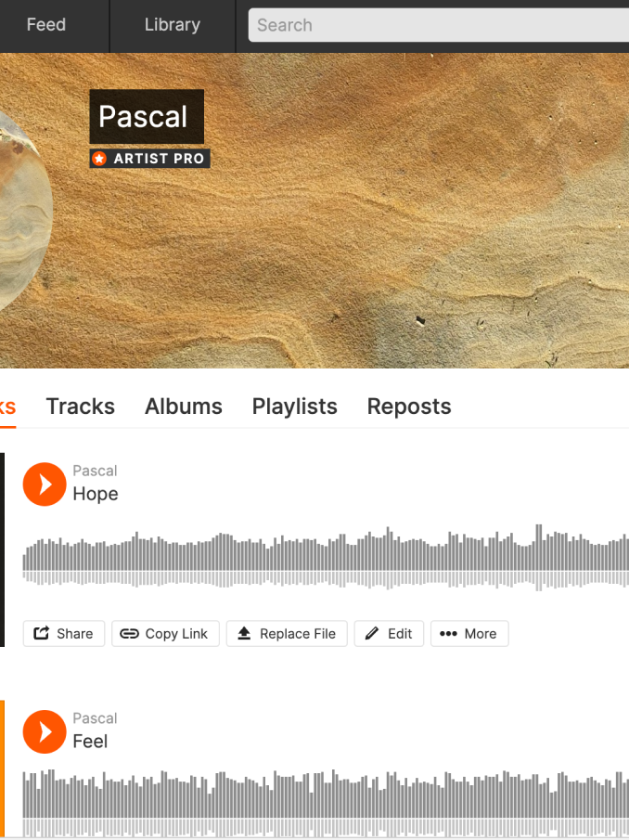The image size is (629, 840).
Task: Open Library in the top navigation
Action: coord(173,25)
